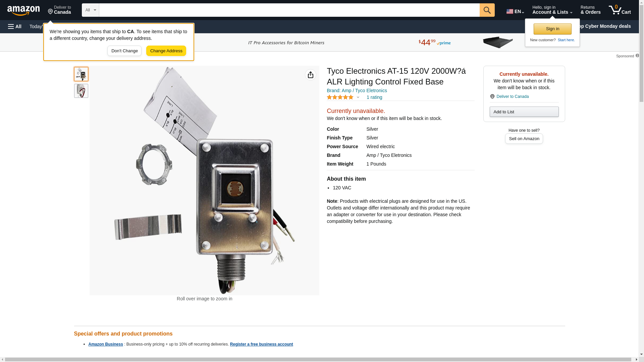Click the search input field
Screen dimensions: 644x362
pos(289,10)
